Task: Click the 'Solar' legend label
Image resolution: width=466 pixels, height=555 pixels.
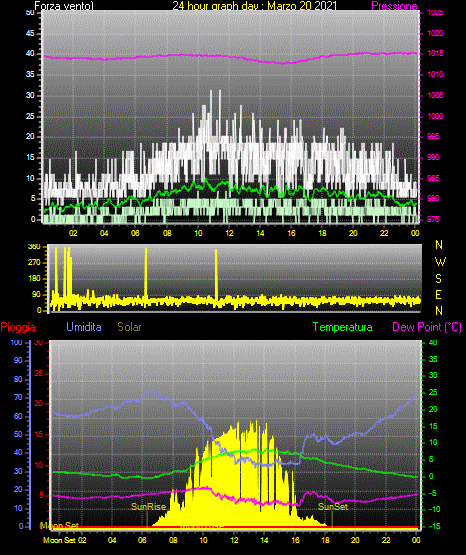Action: (x=129, y=327)
